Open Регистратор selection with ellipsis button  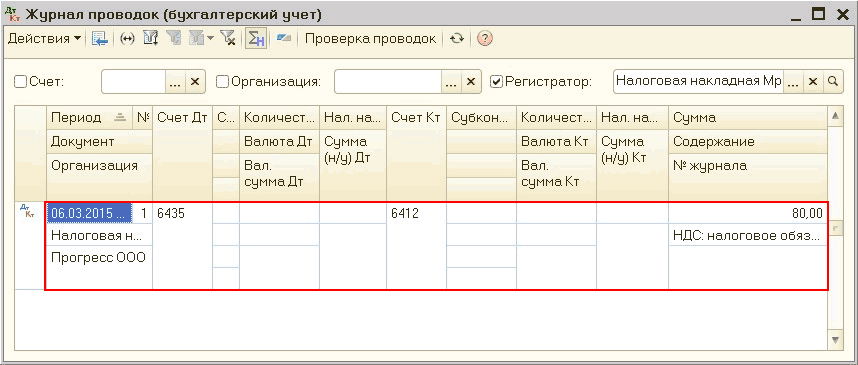pos(793,82)
